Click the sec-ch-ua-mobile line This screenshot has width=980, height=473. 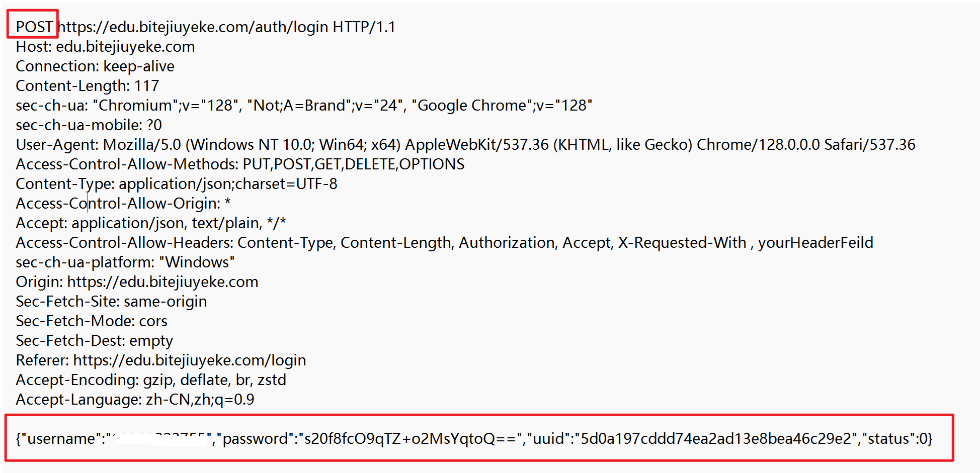tap(89, 125)
